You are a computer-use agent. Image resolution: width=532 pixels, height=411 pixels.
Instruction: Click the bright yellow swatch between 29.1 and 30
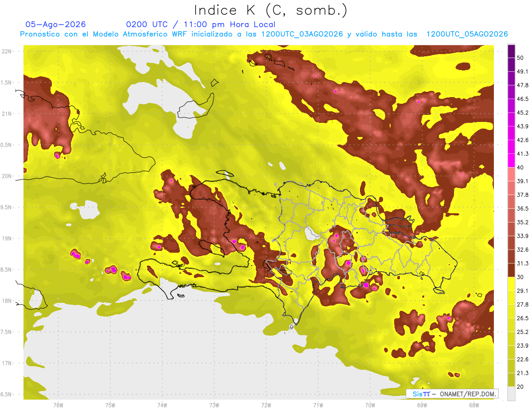click(x=511, y=284)
